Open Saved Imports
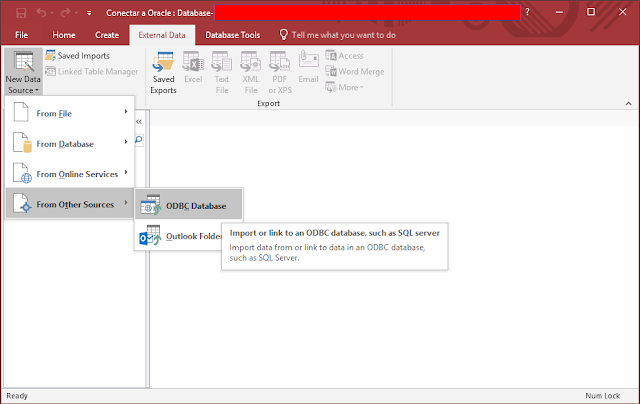The image size is (640, 404). [78, 55]
